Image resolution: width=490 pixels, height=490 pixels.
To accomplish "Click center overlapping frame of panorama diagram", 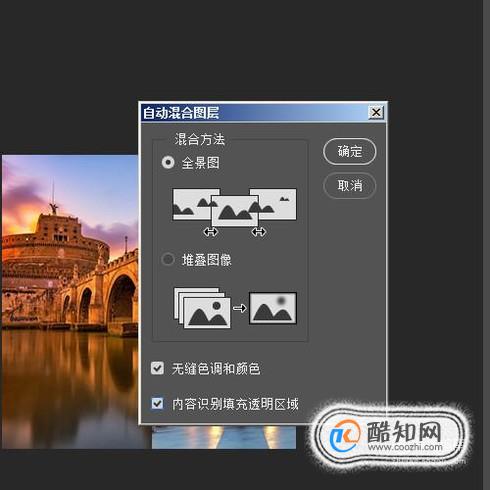I will [x=235, y=211].
